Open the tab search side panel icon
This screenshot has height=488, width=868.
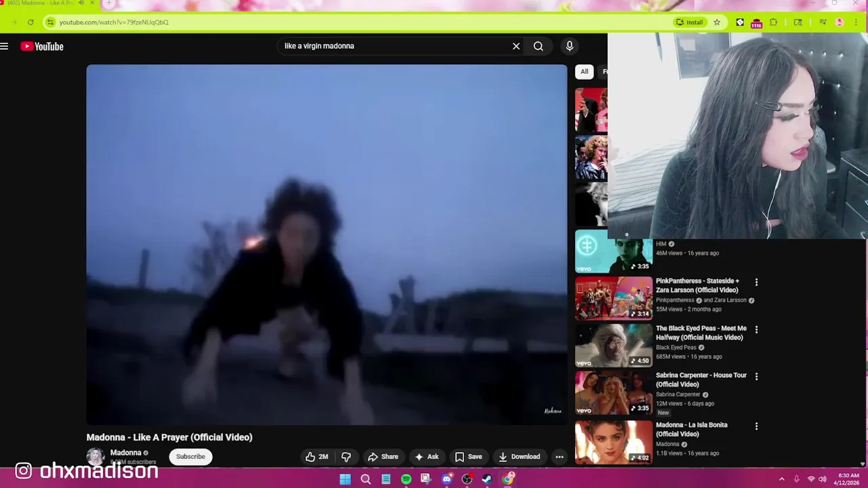pyautogui.click(x=797, y=22)
